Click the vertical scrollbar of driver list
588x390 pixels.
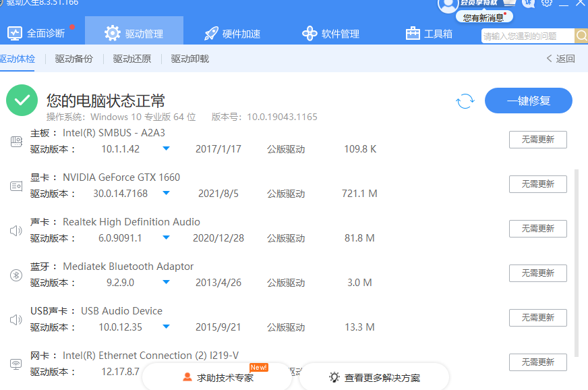coord(577,262)
